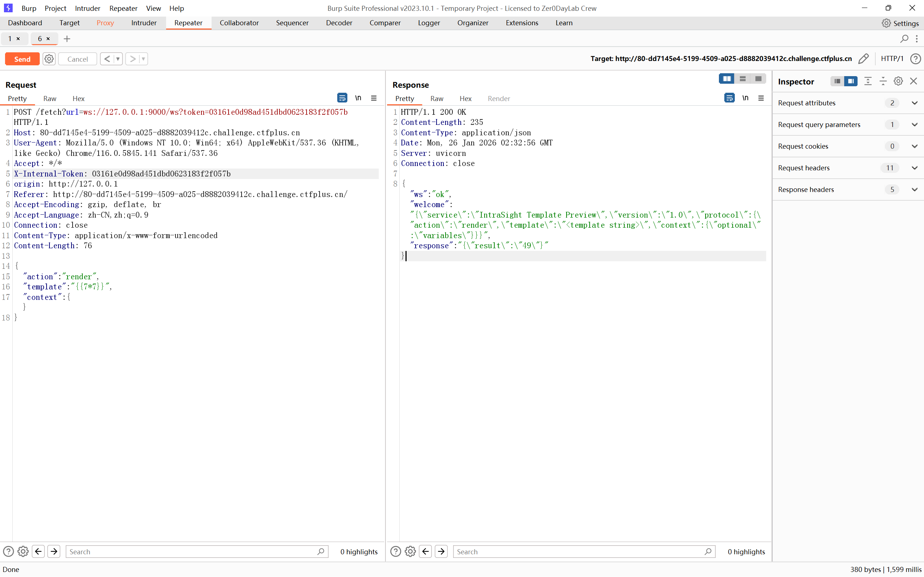Viewport: 924px width, 577px height.
Task: Toggle request non-printable characters \n
Action: 358,98
